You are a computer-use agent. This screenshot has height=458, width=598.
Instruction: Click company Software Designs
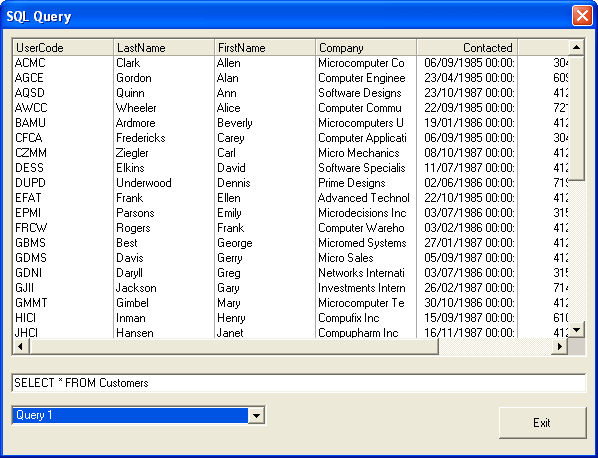[360, 93]
